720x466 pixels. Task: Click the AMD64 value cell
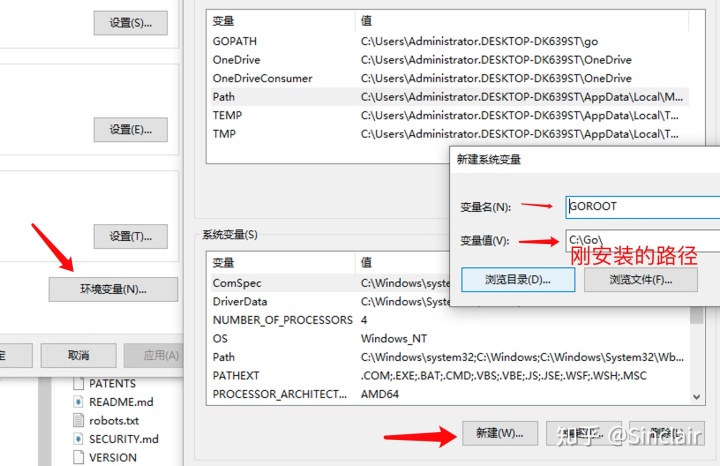(380, 394)
